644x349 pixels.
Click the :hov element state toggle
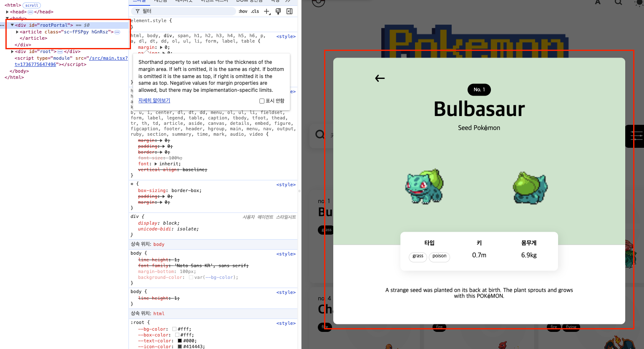[x=243, y=11]
